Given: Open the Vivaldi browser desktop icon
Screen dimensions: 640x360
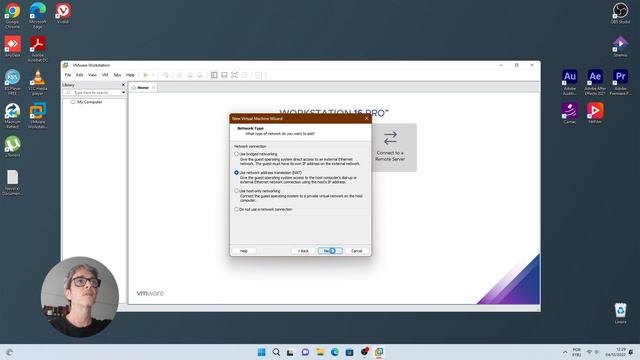Looking at the screenshot, I should (x=63, y=13).
